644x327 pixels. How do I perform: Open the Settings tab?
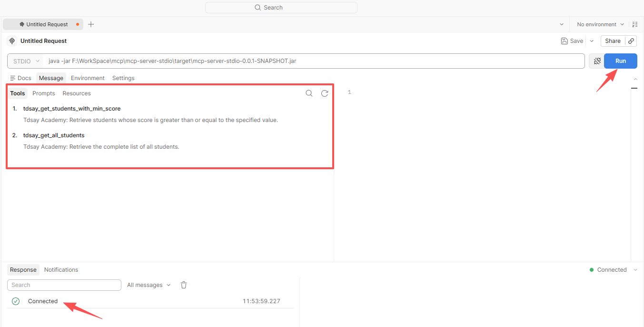[x=123, y=78]
